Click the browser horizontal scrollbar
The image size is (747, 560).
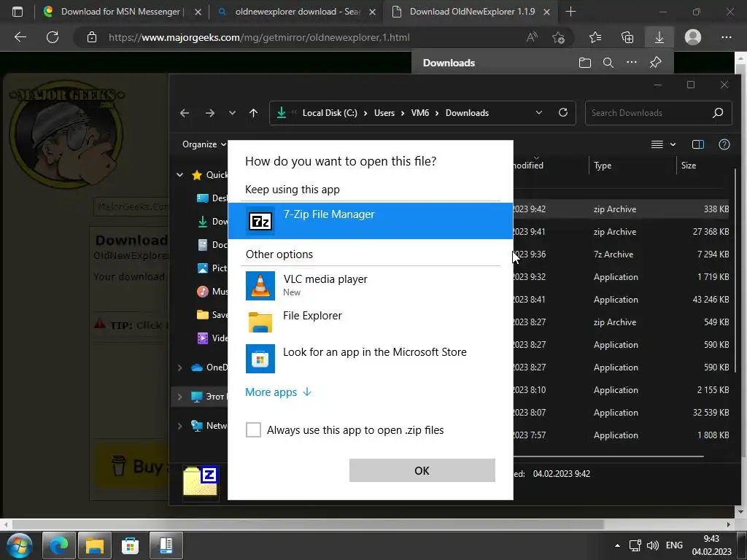[309, 524]
